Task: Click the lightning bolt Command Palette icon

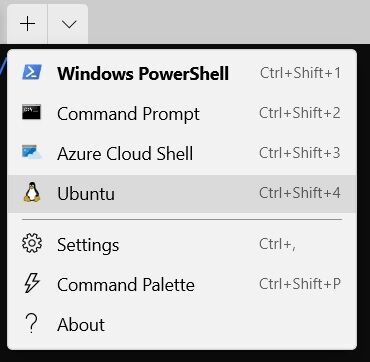Action: pos(32,283)
